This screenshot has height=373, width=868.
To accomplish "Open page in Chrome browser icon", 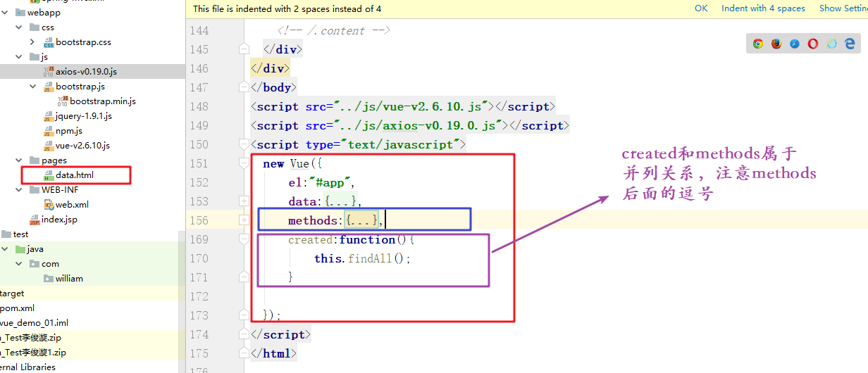I will coord(758,44).
